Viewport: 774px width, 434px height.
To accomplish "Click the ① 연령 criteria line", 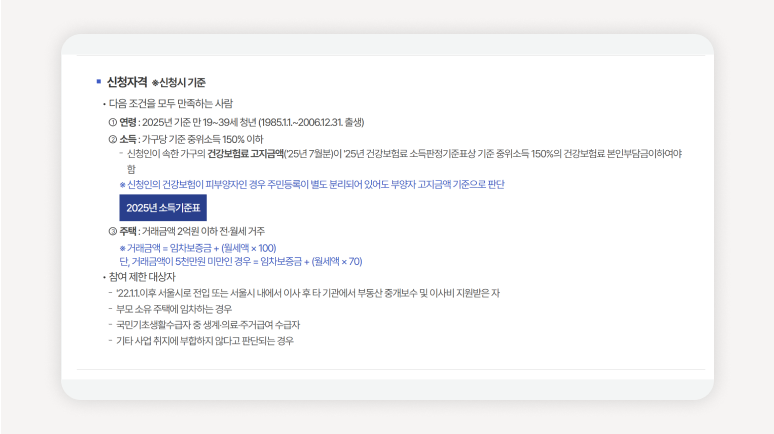I will (x=236, y=122).
